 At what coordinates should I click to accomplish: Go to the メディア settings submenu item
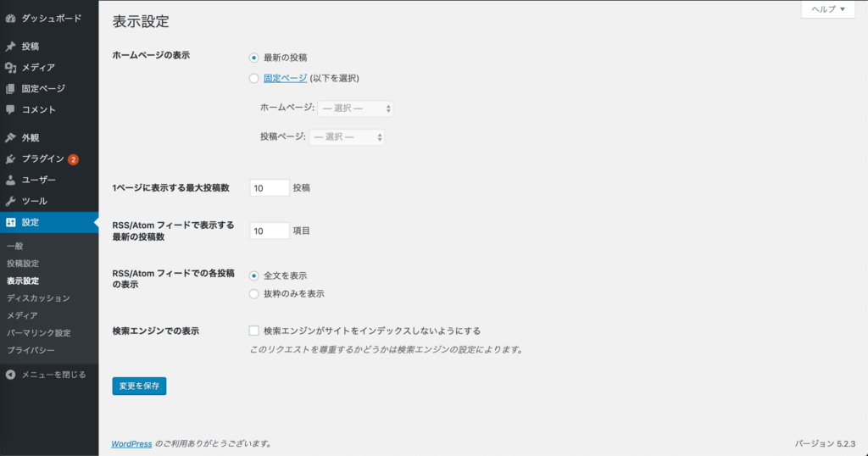22,315
